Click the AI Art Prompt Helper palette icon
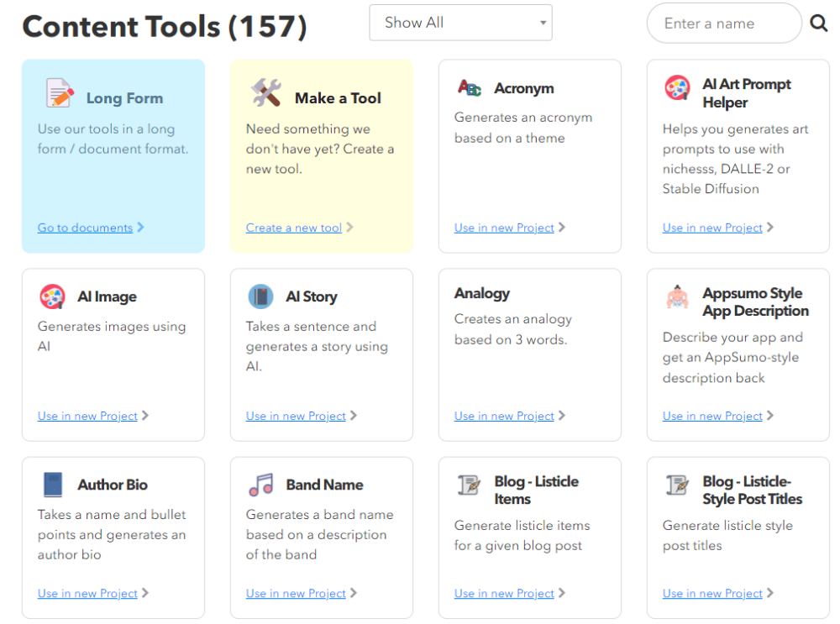 677,88
